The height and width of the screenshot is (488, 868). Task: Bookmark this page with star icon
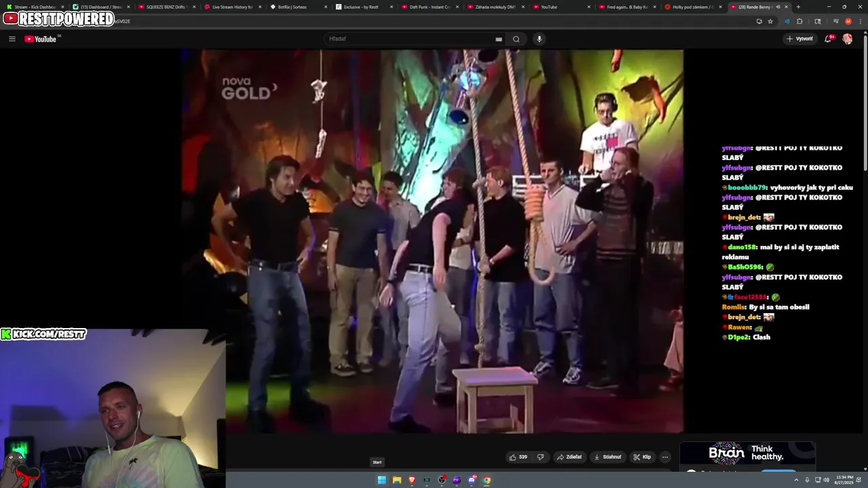click(x=770, y=21)
